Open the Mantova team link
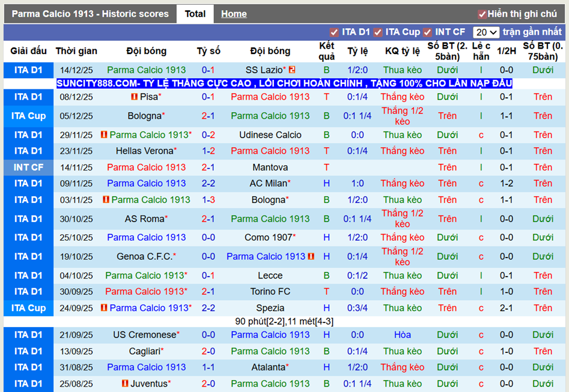Viewport: 569px width, 392px height. 270,167
